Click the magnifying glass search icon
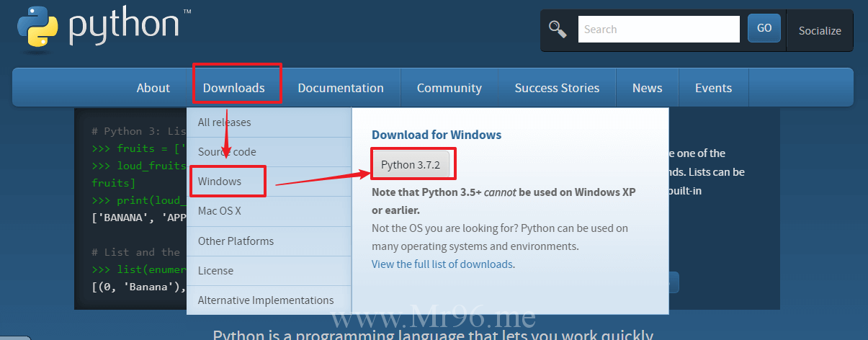The image size is (868, 340). (558, 29)
